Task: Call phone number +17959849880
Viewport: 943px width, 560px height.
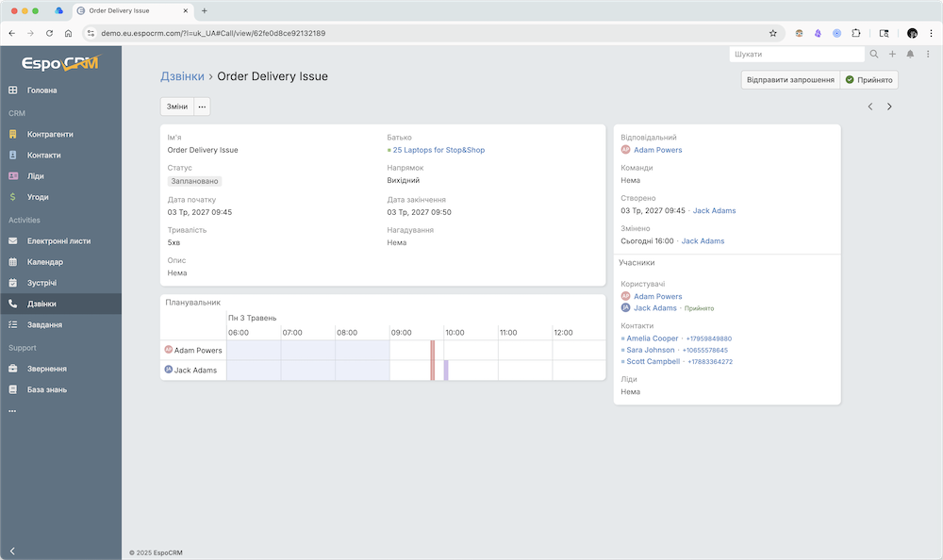Action: (x=709, y=338)
